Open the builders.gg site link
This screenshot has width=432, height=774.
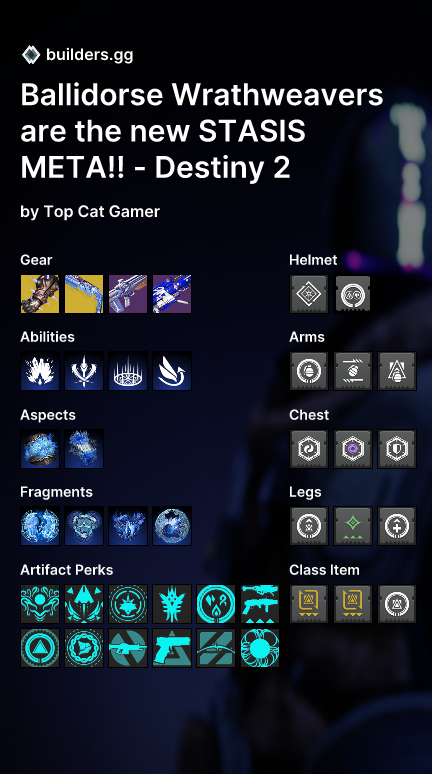click(89, 55)
